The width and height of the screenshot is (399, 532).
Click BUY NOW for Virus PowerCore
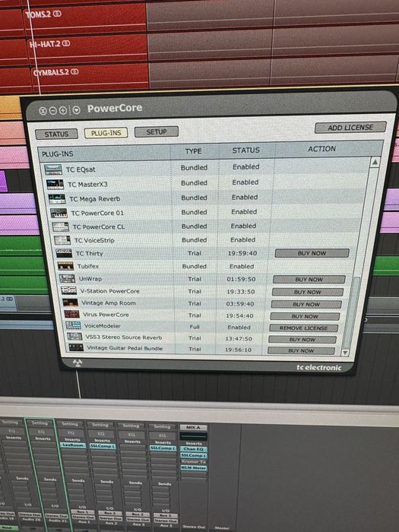(x=305, y=316)
